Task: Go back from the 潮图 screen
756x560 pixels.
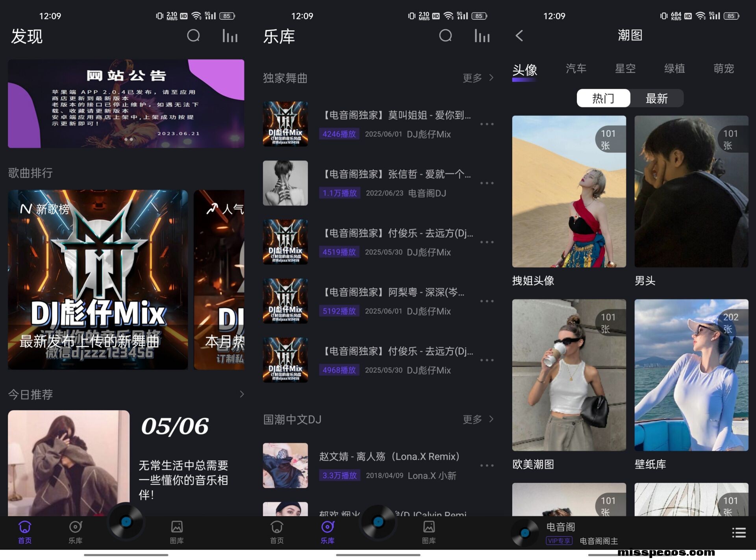Action: 519,36
